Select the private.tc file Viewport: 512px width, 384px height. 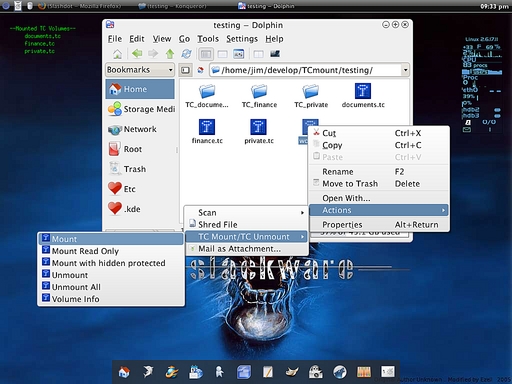tap(259, 132)
